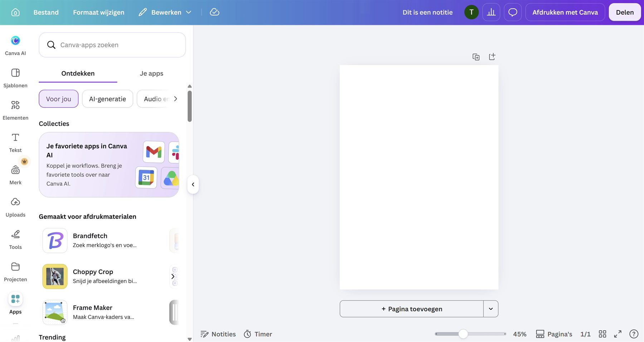Open Projecten panel
The image size is (644, 342).
coord(15,272)
